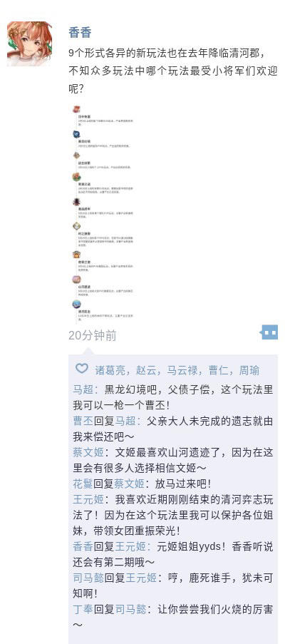285x644 pixels.
Task: Open commenter 花鬘's profile
Action: (x=83, y=484)
